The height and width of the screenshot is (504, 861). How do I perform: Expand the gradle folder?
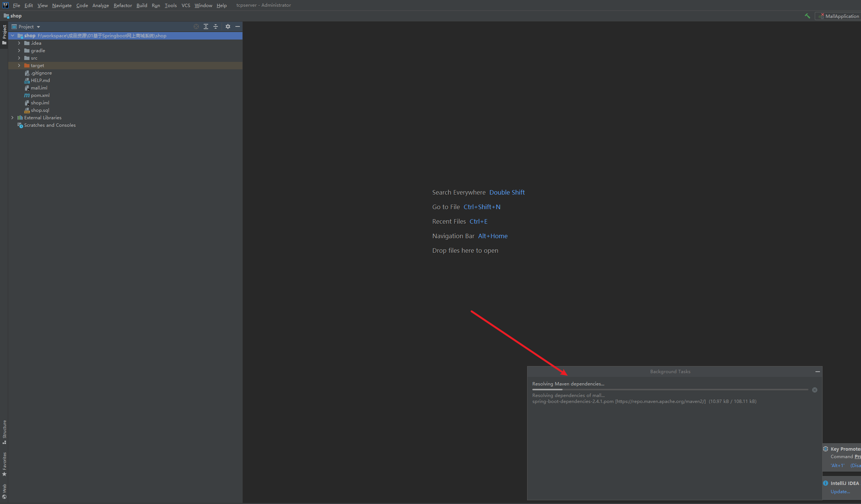coord(19,51)
